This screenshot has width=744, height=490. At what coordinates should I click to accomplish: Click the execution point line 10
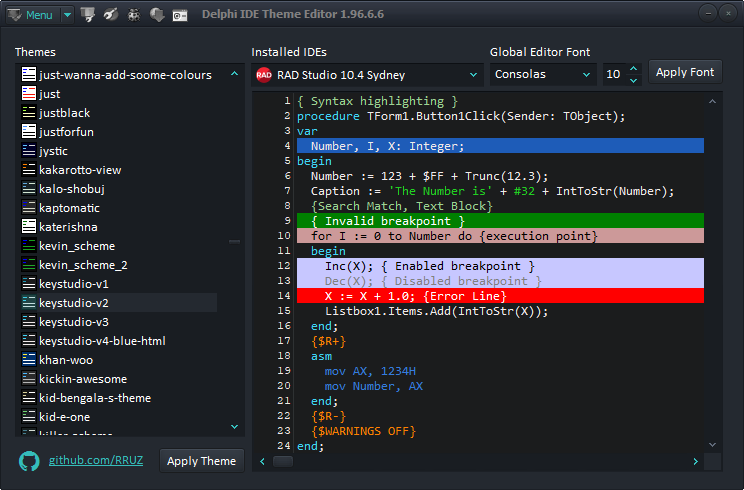click(x=500, y=236)
